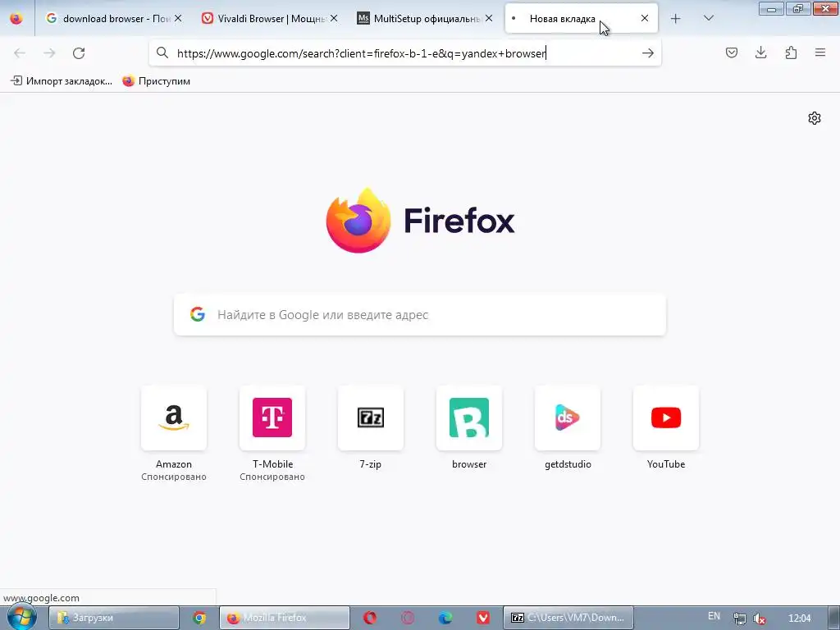Close the Новая вкладка tab
This screenshot has height=630, width=840.
pos(645,18)
